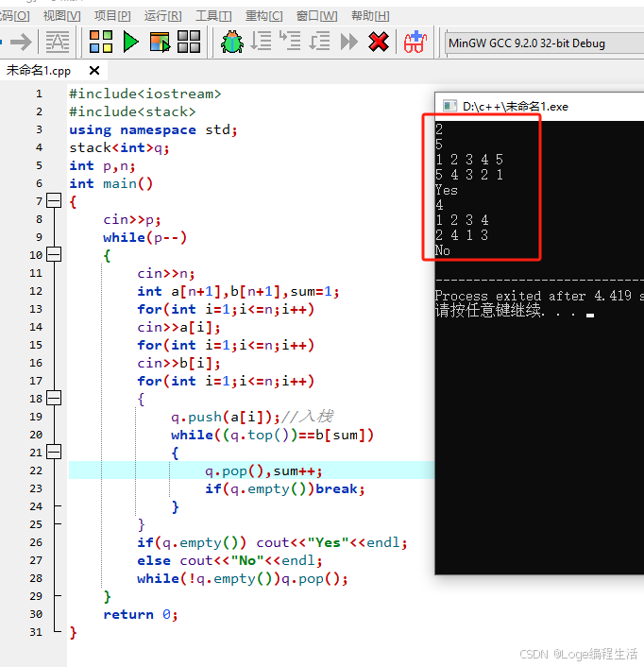Open the 项目[P] menu
Screen dimensions: 644x667
(x=112, y=16)
